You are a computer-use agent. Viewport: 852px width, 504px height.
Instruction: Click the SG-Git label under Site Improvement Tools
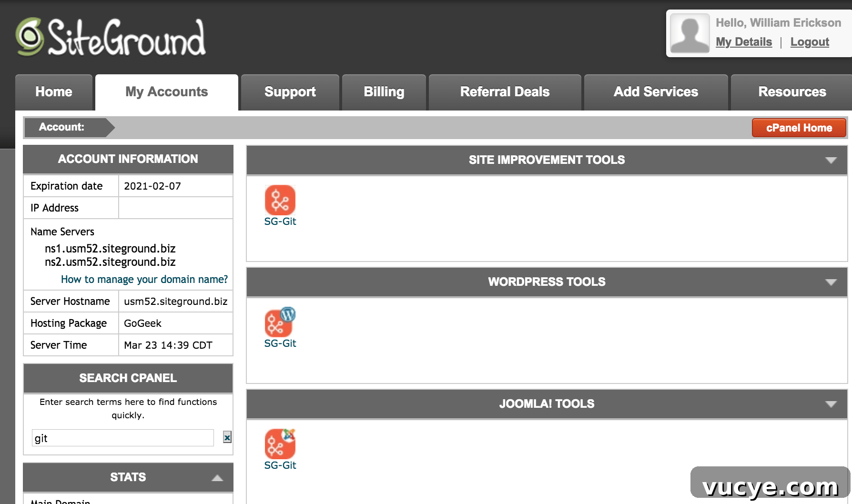click(x=280, y=222)
